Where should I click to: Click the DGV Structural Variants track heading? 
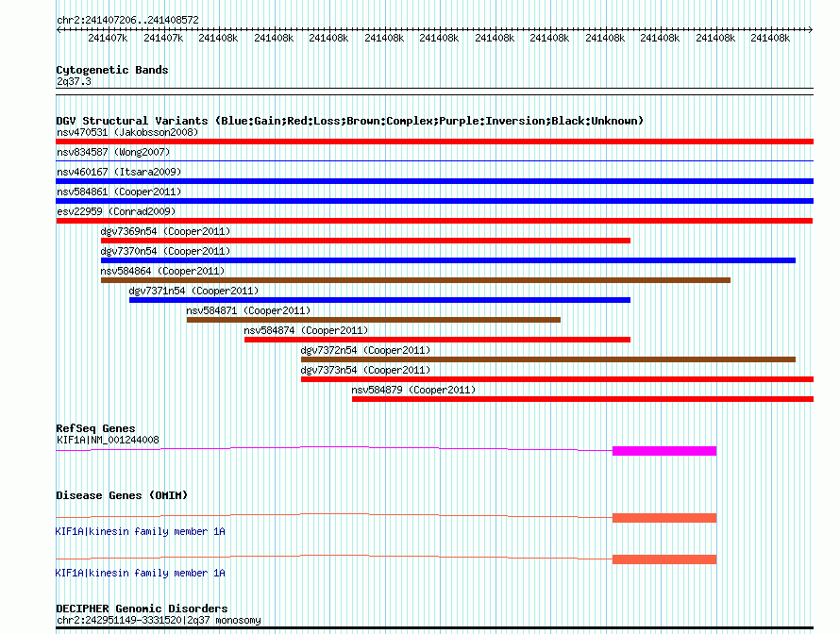[350, 121]
